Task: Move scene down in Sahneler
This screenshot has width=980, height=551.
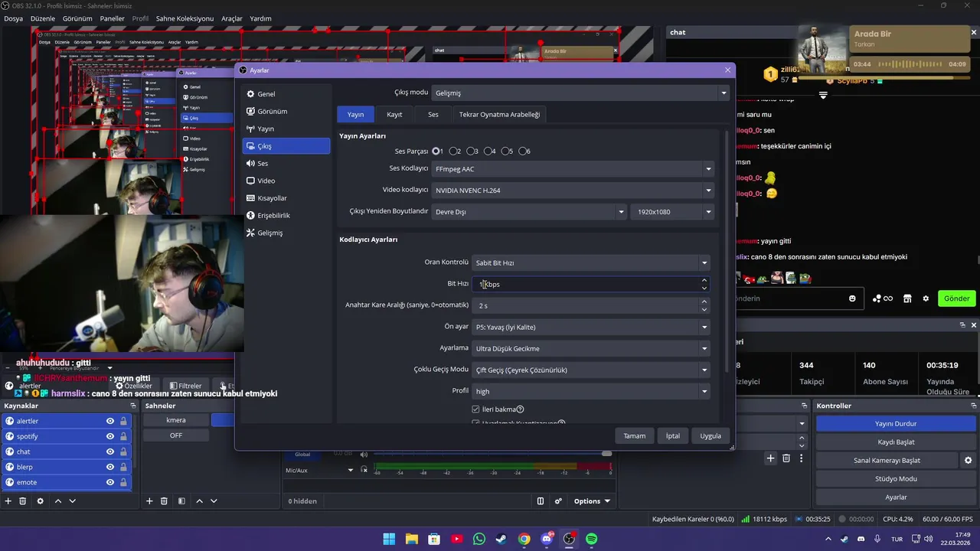Action: [x=214, y=501]
